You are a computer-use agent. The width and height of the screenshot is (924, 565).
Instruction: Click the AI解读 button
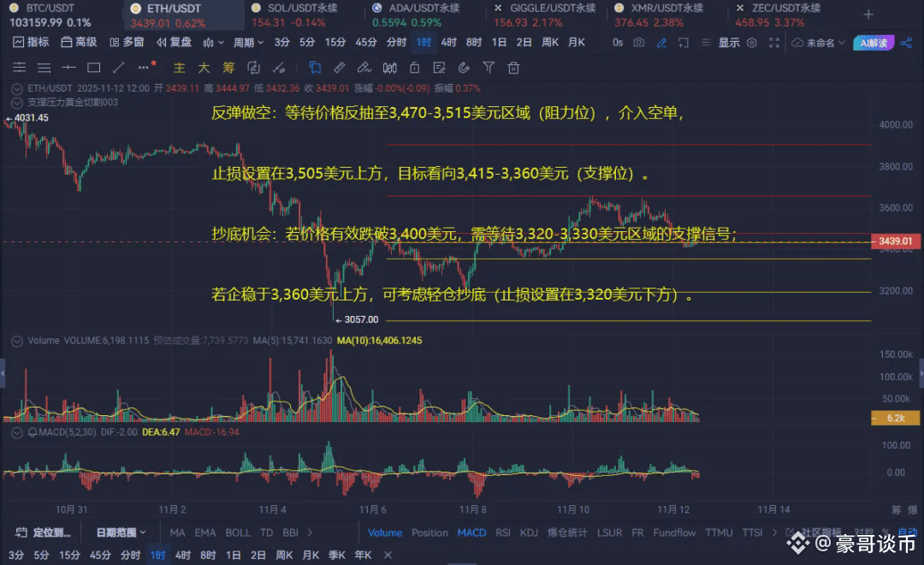[874, 41]
